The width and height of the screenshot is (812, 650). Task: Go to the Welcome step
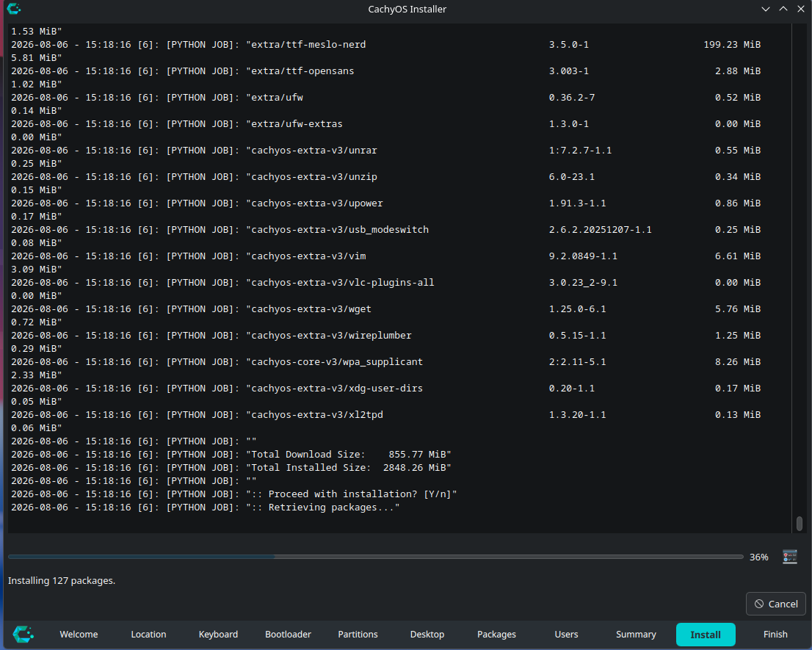click(79, 634)
